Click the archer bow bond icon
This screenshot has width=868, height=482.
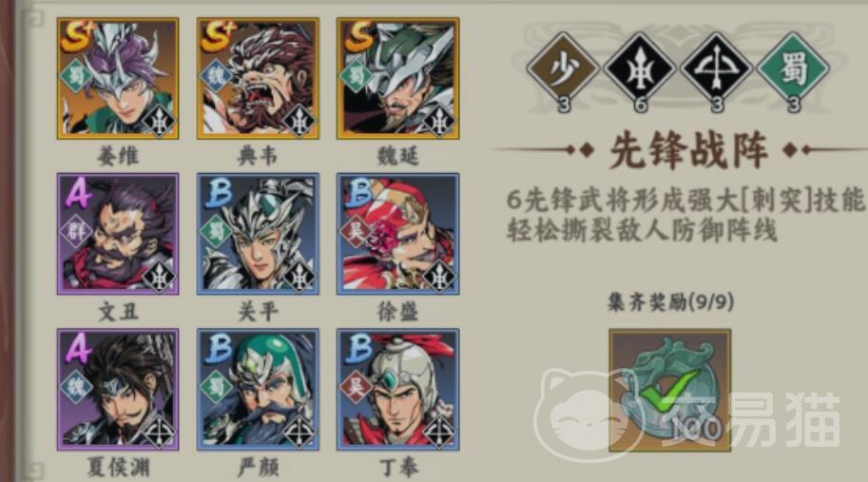pos(716,68)
